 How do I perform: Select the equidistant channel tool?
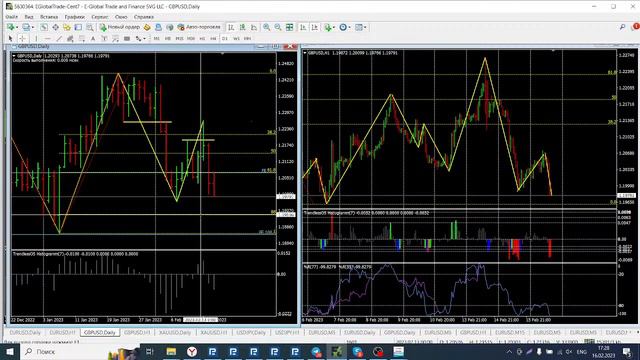coord(70,38)
